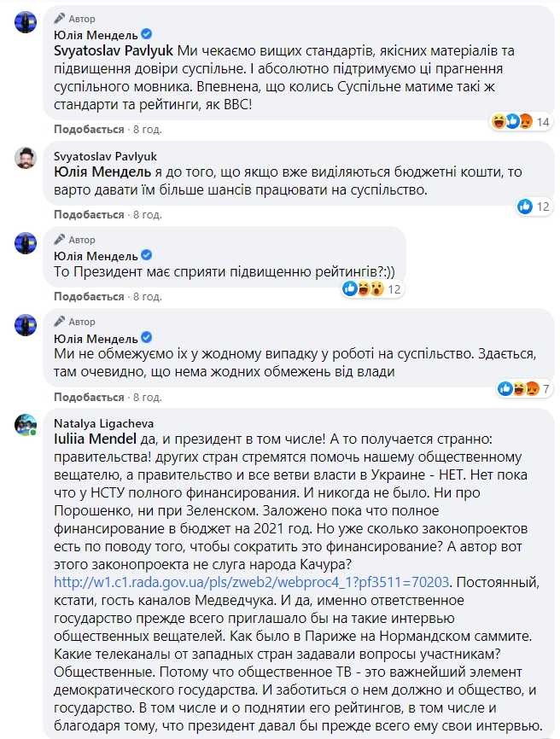Open Natalya Ligacheva's profile via name
This screenshot has height=739, width=560.
[x=100, y=422]
